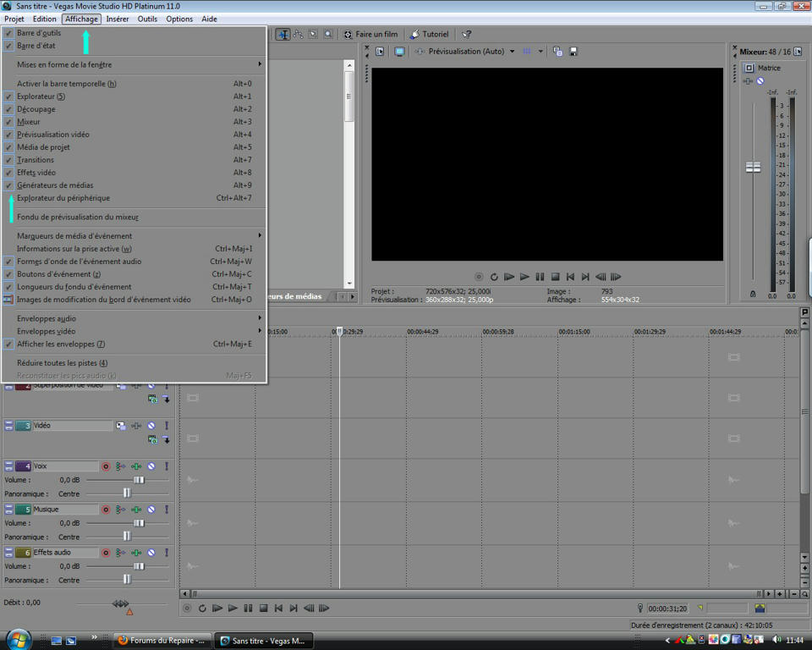812x650 pixels.
Task: Choose Activer la barre temporelle menu entry
Action: [134, 84]
